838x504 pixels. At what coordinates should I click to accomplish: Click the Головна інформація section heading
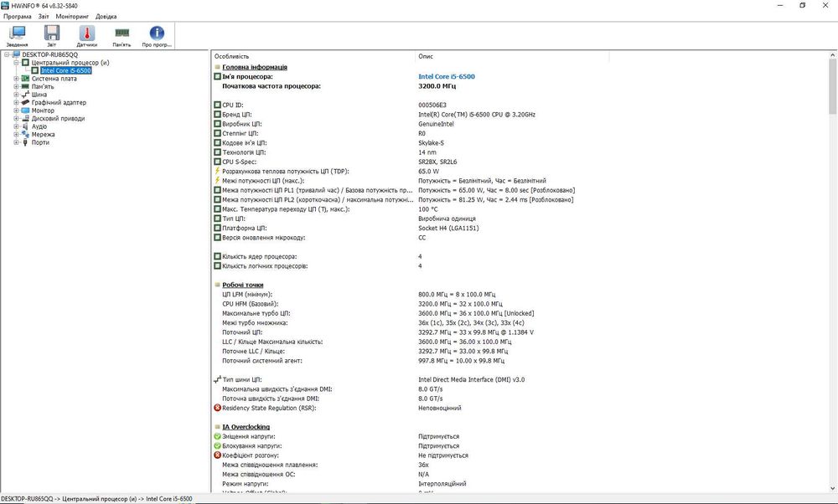[x=255, y=67]
